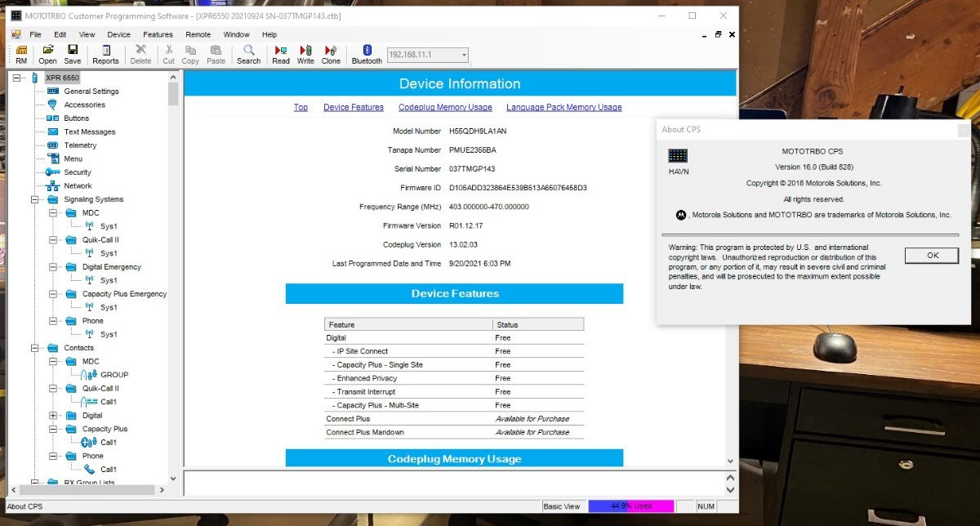Select the Security tree item
Screen dimensions: 980x526
[78, 172]
